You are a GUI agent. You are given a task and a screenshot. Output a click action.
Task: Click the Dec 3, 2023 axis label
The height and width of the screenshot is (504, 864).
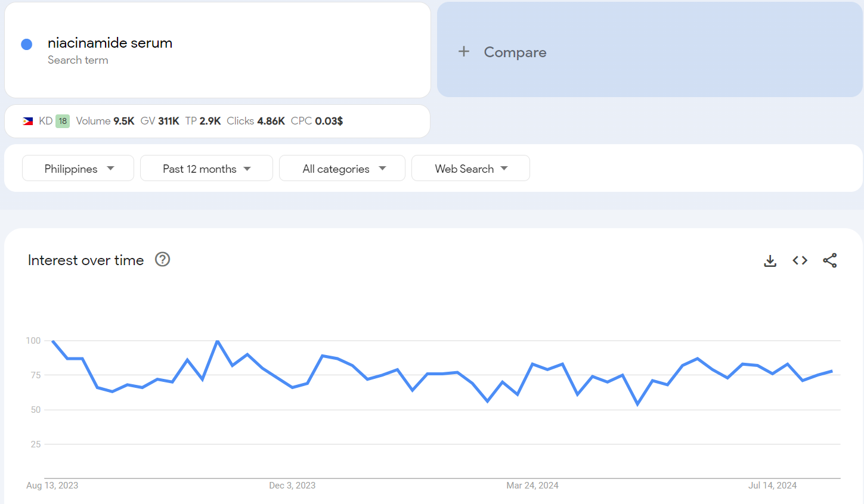292,486
